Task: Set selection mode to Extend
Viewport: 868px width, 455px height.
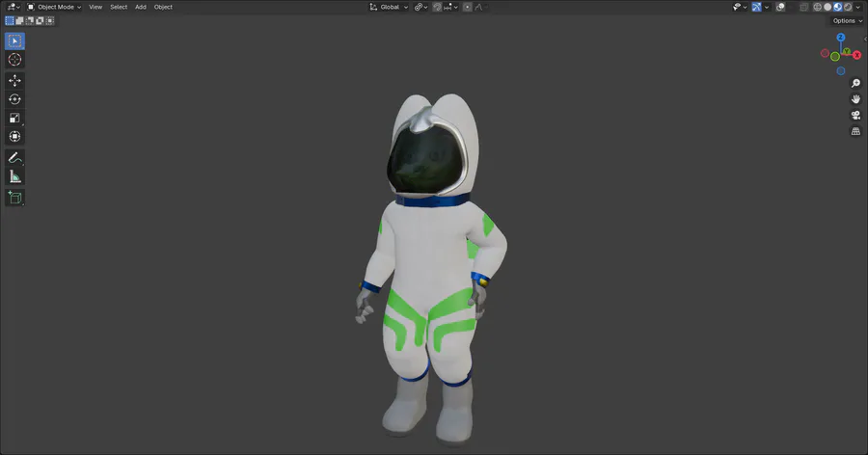Action: [19, 20]
